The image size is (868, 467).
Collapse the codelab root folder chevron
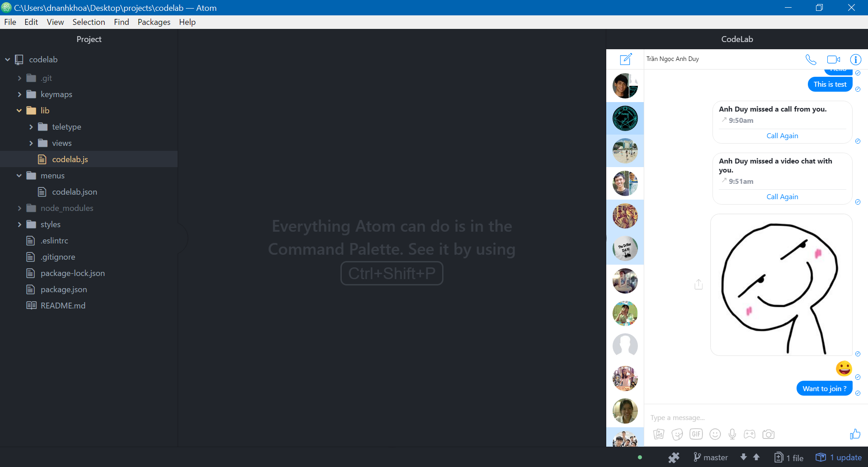8,60
